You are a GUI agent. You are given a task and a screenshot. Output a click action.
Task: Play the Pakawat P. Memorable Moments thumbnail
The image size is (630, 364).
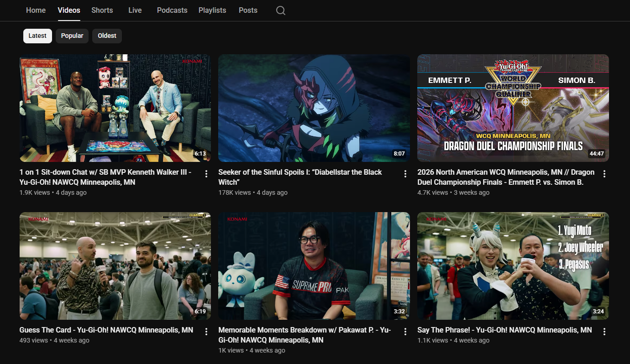coord(314,266)
